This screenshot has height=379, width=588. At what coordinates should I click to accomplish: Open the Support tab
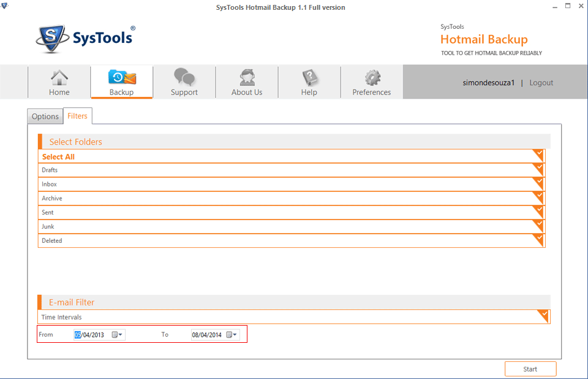tap(184, 82)
